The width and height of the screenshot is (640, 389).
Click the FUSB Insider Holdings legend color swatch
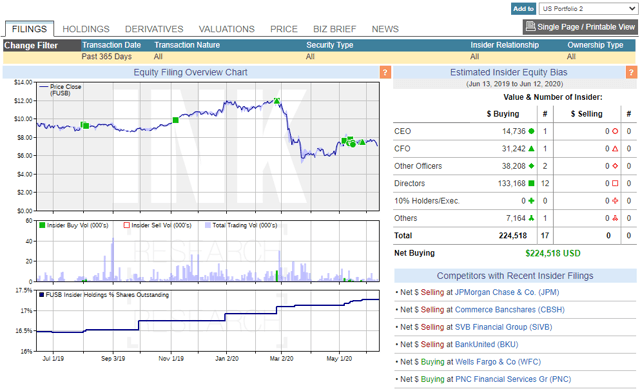coord(41,295)
